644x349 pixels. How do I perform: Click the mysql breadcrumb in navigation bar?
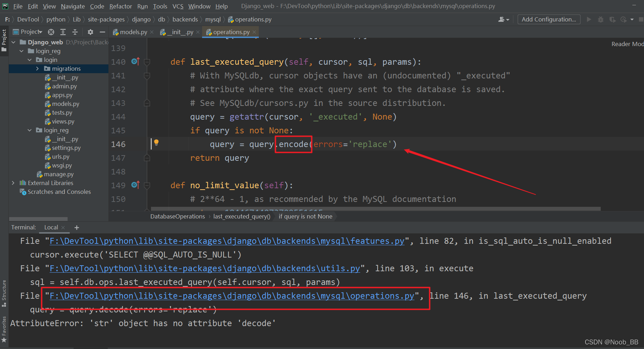click(x=213, y=19)
